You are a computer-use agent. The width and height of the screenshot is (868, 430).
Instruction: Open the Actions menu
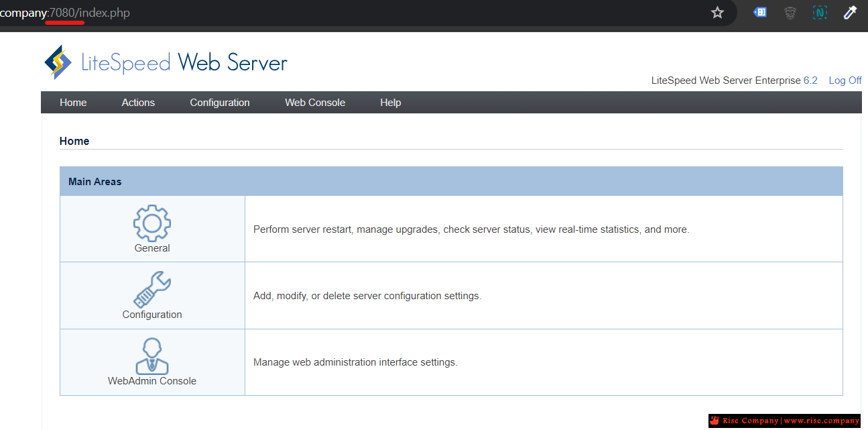(138, 103)
